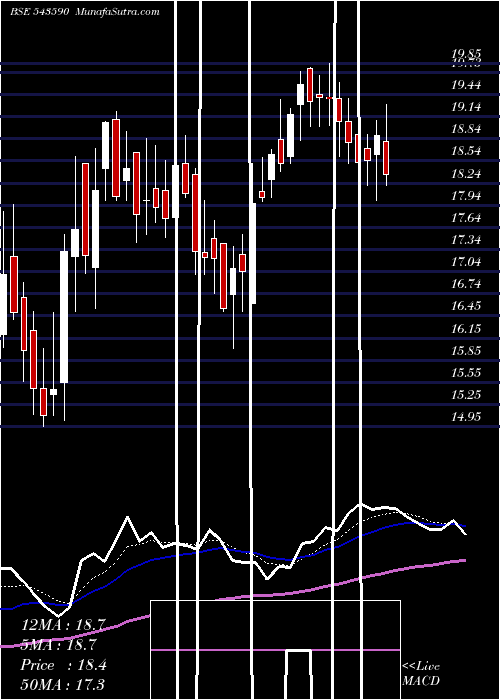Click the 17.34 price axis label
The width and height of the screenshot is (500, 700).
point(466,240)
